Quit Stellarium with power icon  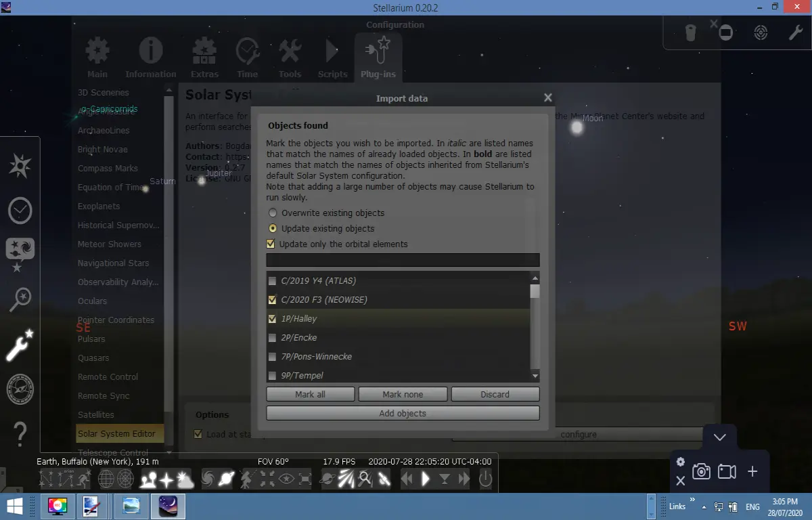[x=485, y=479]
